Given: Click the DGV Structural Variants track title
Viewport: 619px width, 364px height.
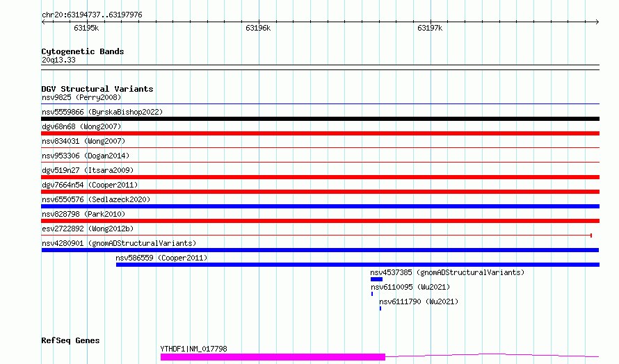Looking at the screenshot, I should click(97, 89).
